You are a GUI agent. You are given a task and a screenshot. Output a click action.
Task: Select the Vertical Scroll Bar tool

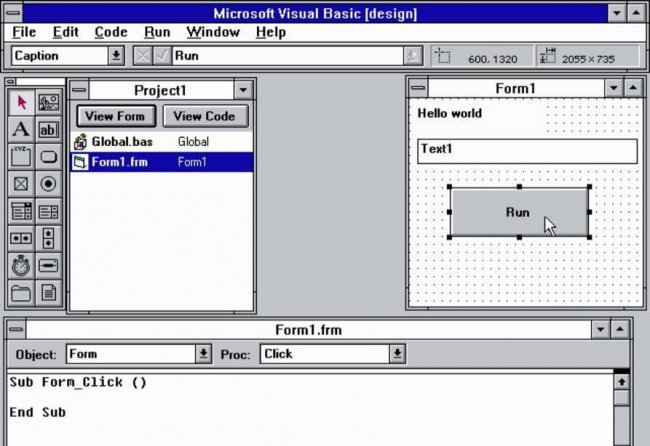(x=49, y=238)
